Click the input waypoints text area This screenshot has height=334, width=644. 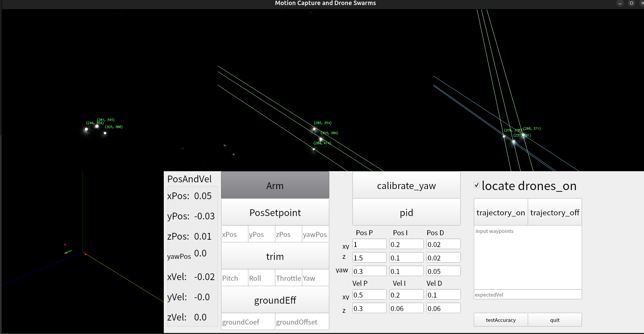point(527,258)
